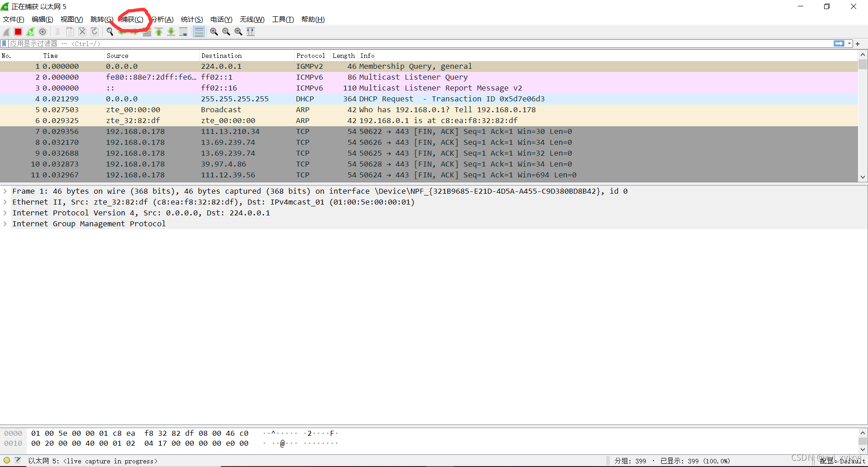Open the 捕获(C) menu
The height and width of the screenshot is (467, 868).
coord(132,19)
